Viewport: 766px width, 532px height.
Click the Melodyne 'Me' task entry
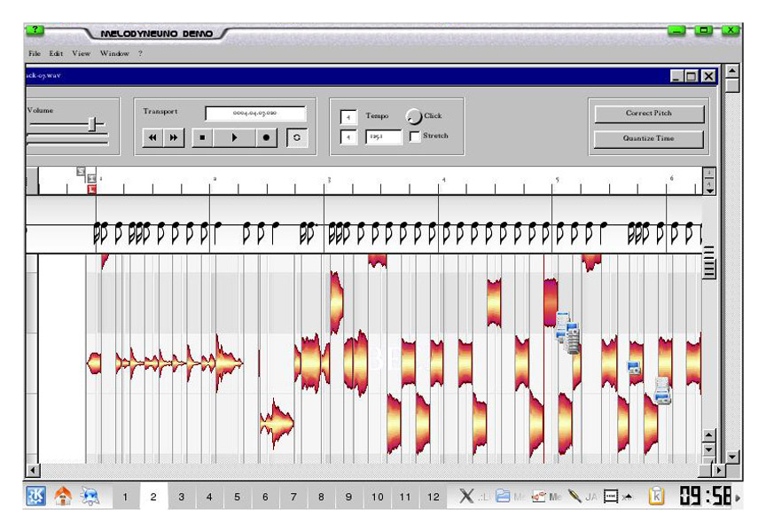pyautogui.click(x=547, y=497)
